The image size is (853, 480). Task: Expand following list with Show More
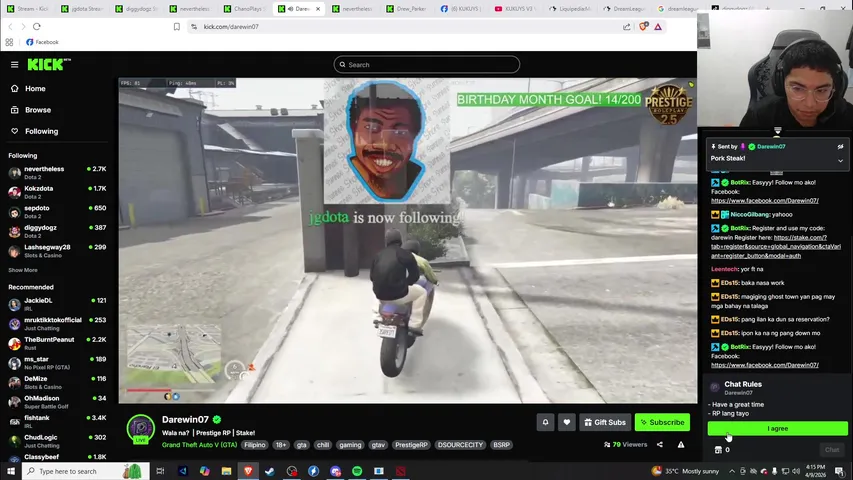(23, 270)
